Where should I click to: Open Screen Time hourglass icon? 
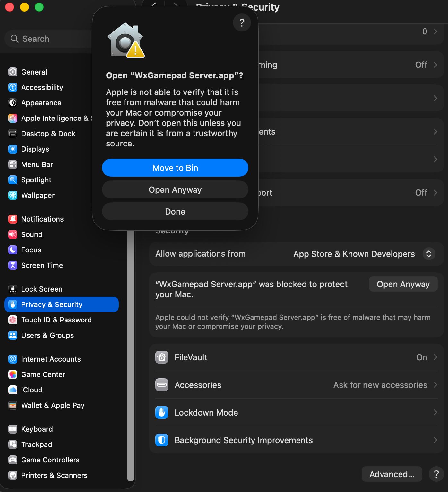tap(13, 265)
